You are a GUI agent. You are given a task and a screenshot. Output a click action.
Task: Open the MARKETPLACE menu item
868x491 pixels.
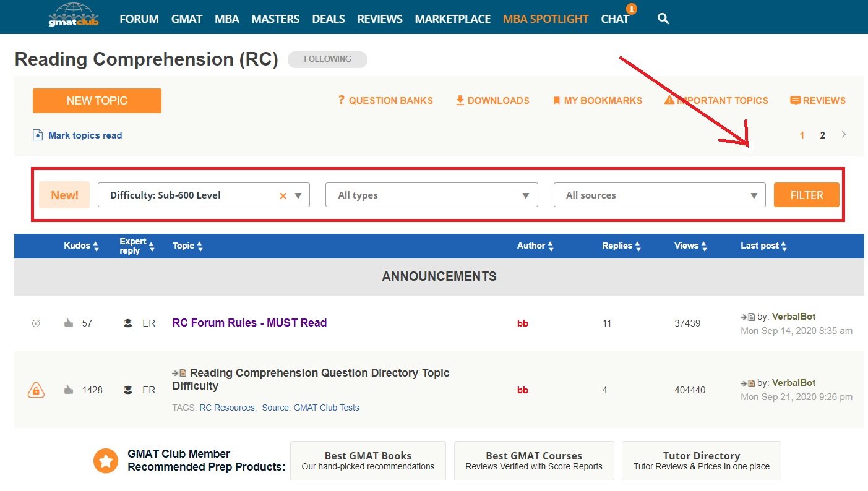point(452,19)
